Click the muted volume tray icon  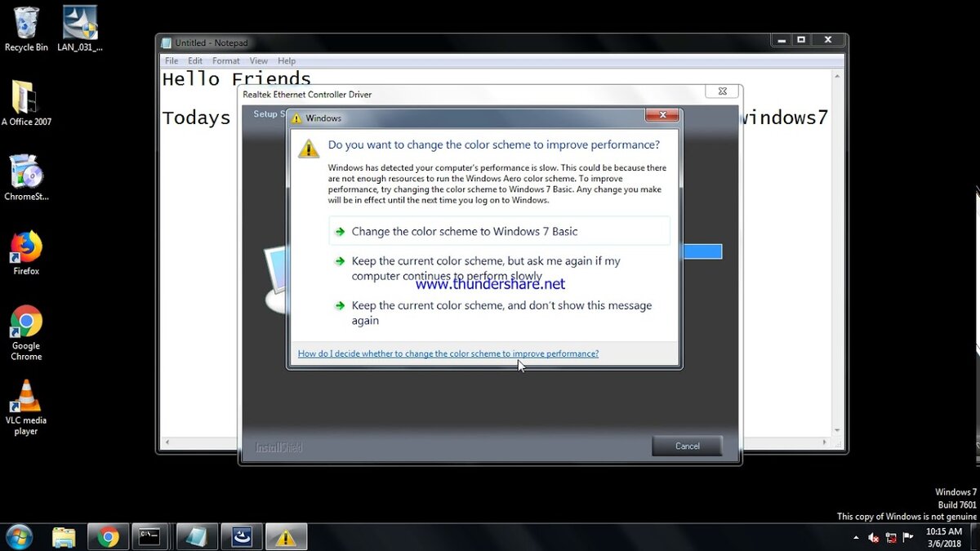click(874, 538)
